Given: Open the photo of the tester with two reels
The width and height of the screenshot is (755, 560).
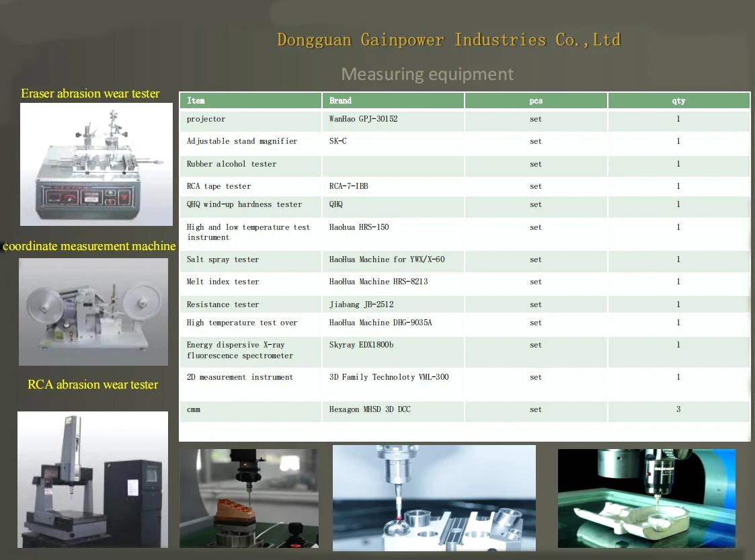Looking at the screenshot, I should (x=93, y=311).
